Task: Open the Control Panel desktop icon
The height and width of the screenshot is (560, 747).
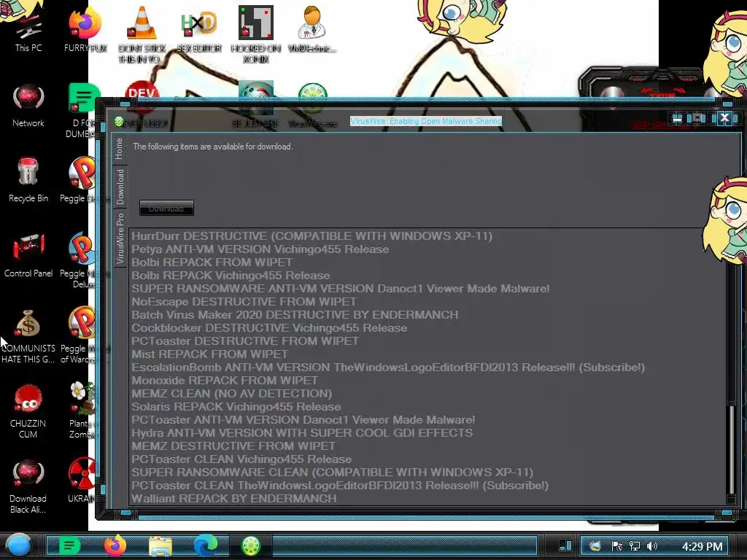Action: 28,255
